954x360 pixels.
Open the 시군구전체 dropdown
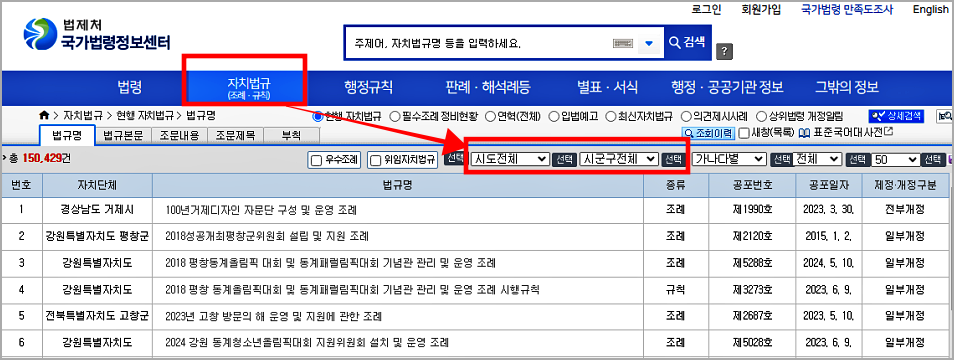pos(619,159)
